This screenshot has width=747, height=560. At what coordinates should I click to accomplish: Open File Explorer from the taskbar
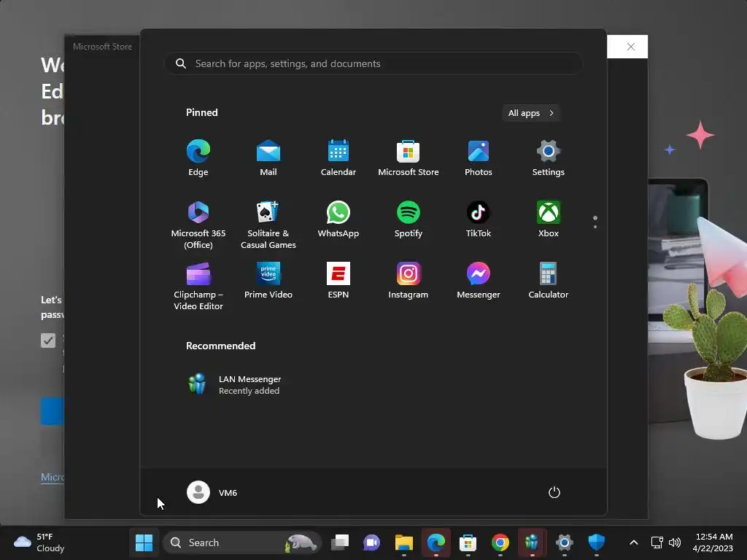[x=404, y=542]
